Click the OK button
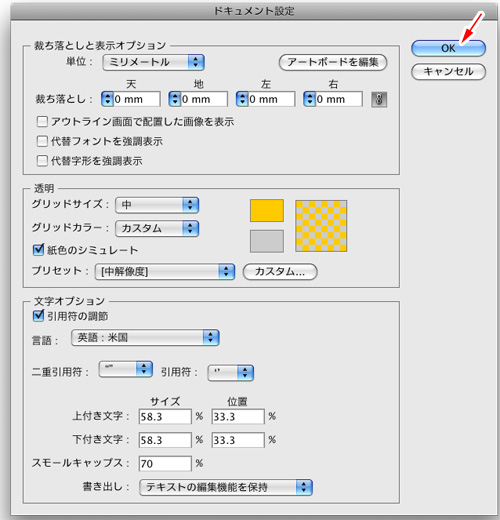This screenshot has width=500, height=520. pos(448,48)
